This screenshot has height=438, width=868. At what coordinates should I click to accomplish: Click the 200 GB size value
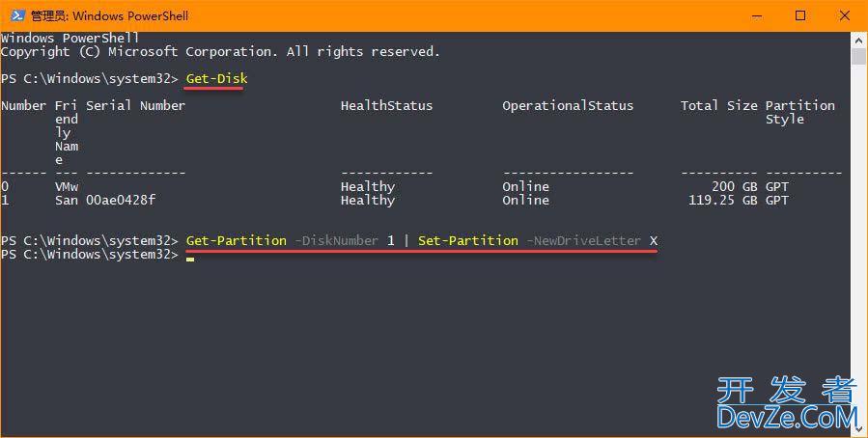(734, 186)
